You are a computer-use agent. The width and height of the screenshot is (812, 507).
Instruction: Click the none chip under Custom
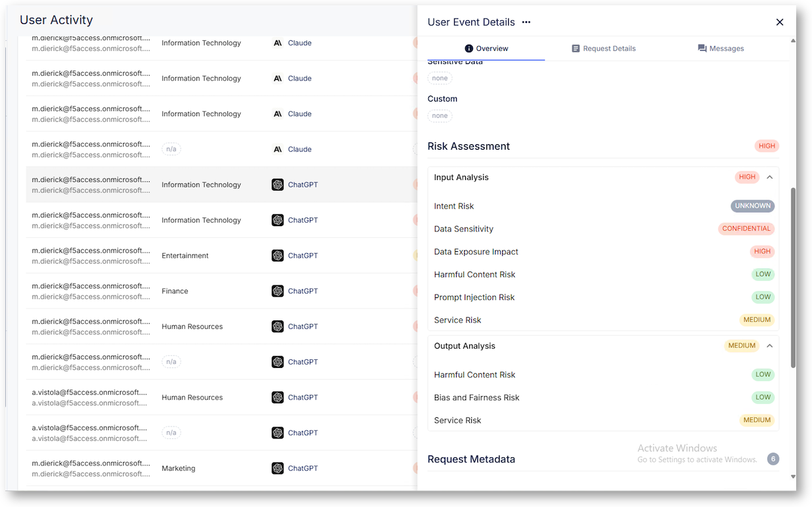(440, 116)
